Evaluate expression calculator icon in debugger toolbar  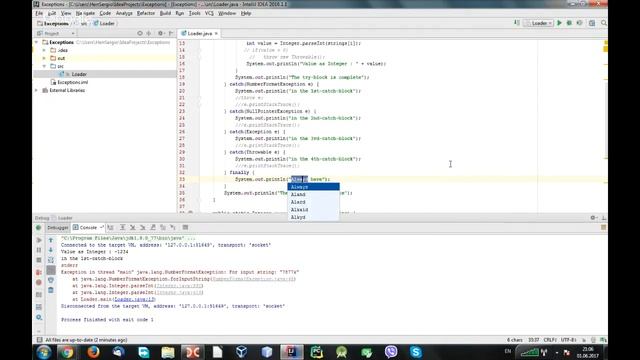click(185, 227)
